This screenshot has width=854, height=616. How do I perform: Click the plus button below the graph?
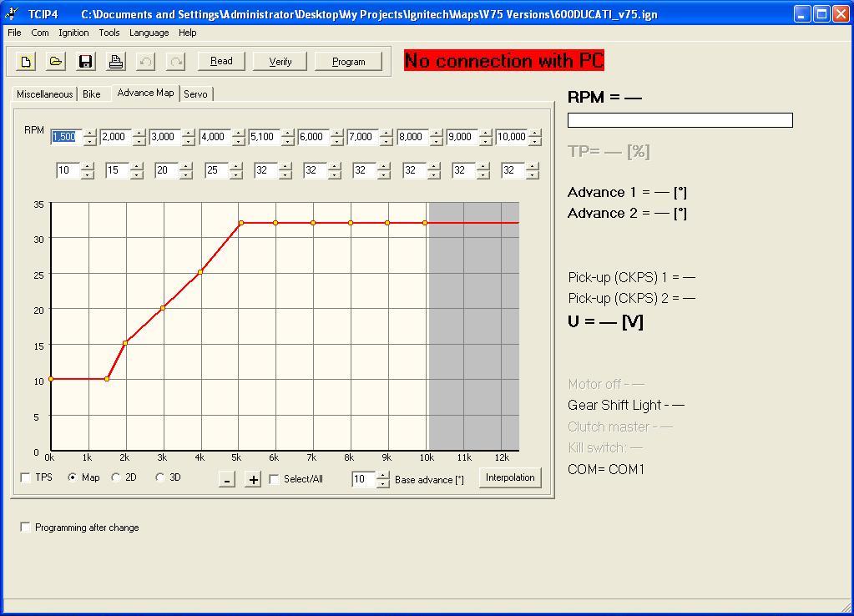[253, 479]
